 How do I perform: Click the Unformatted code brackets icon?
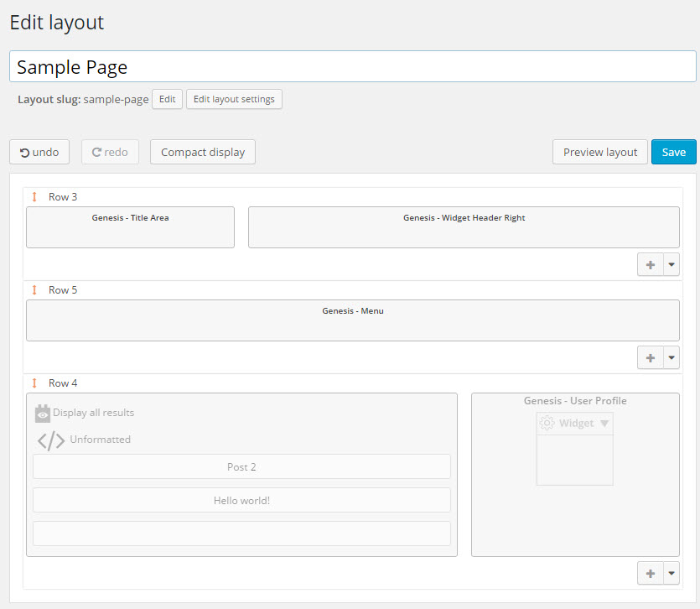(x=51, y=440)
